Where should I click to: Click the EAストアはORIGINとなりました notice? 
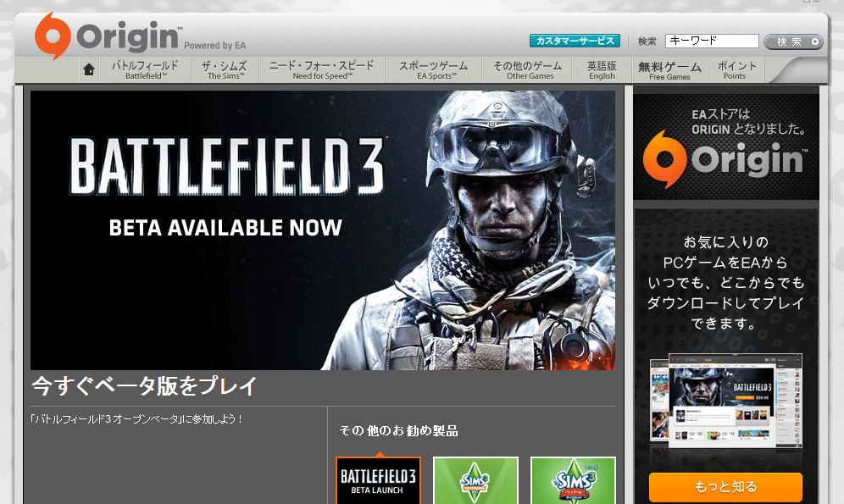pos(748,122)
